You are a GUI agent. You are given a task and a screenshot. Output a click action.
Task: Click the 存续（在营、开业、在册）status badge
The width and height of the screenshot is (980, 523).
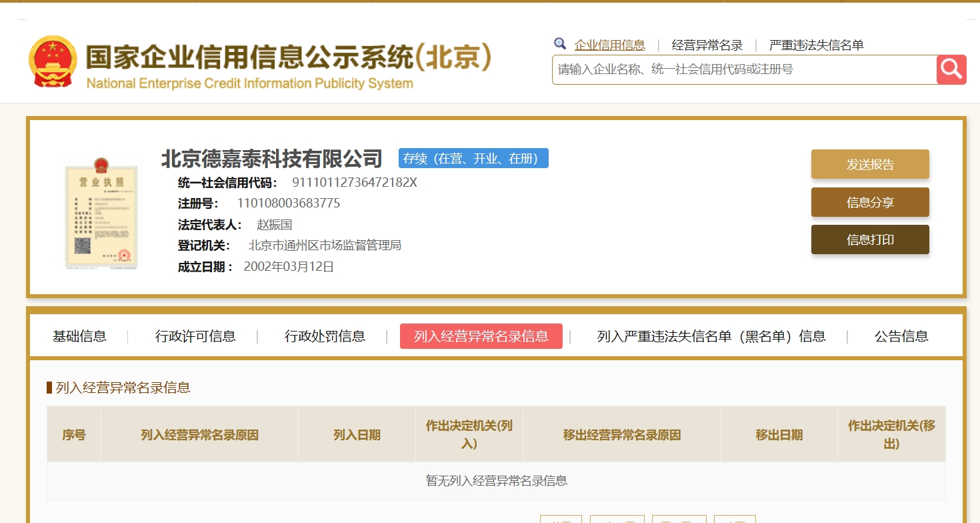click(x=473, y=158)
